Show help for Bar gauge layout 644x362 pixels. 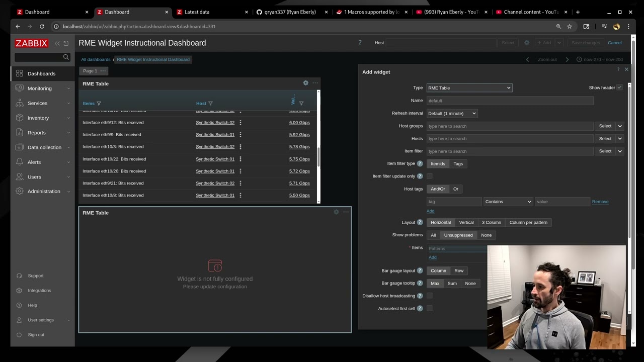(420, 270)
